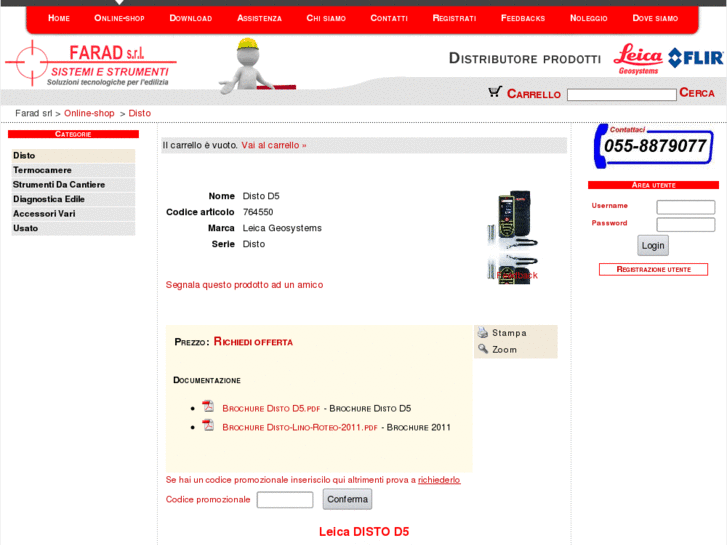This screenshot has height=545, width=727.
Task: Open the Contatti menu item
Action: tap(389, 18)
